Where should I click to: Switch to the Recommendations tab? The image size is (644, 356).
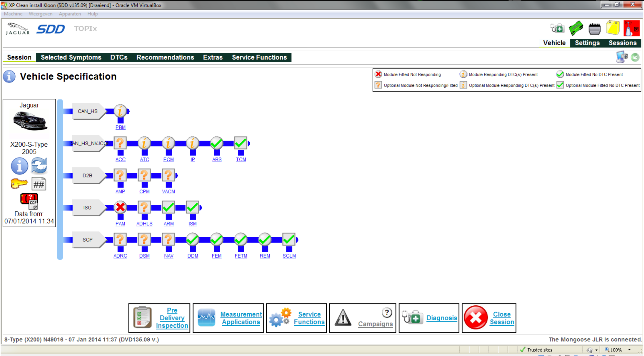tap(165, 57)
